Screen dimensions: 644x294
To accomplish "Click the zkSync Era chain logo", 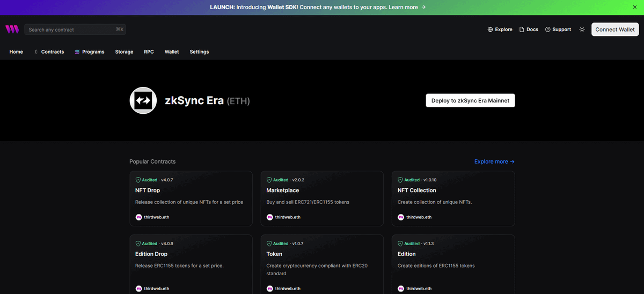I will (x=143, y=100).
